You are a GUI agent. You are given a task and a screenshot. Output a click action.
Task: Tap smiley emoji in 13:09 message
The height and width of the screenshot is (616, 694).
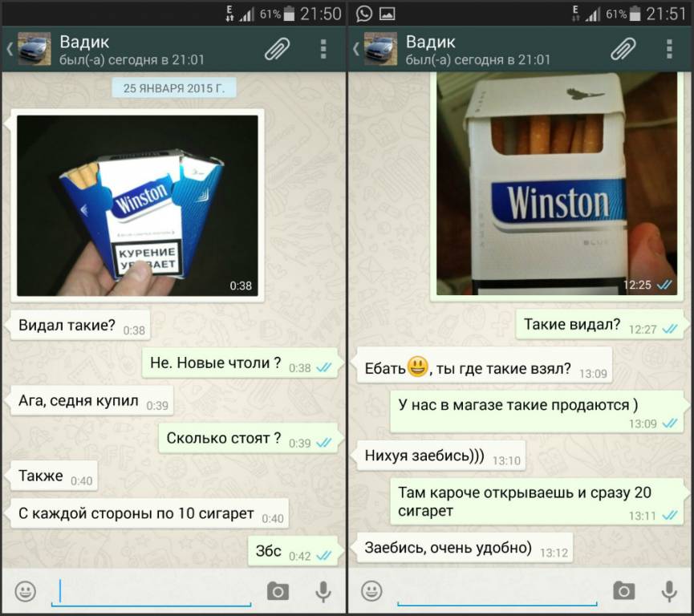417,367
